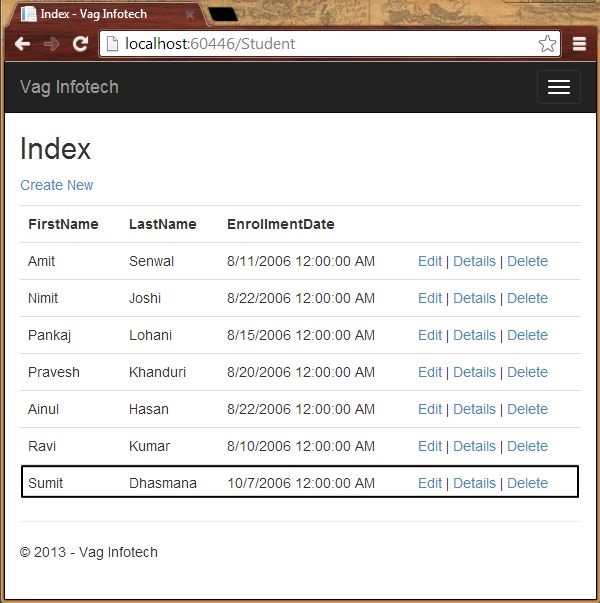Select the Index - Vag Infotech tab

110,14
